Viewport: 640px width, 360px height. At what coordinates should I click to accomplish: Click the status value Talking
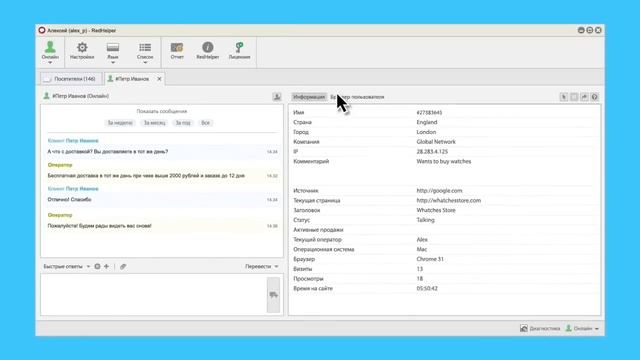click(x=425, y=220)
